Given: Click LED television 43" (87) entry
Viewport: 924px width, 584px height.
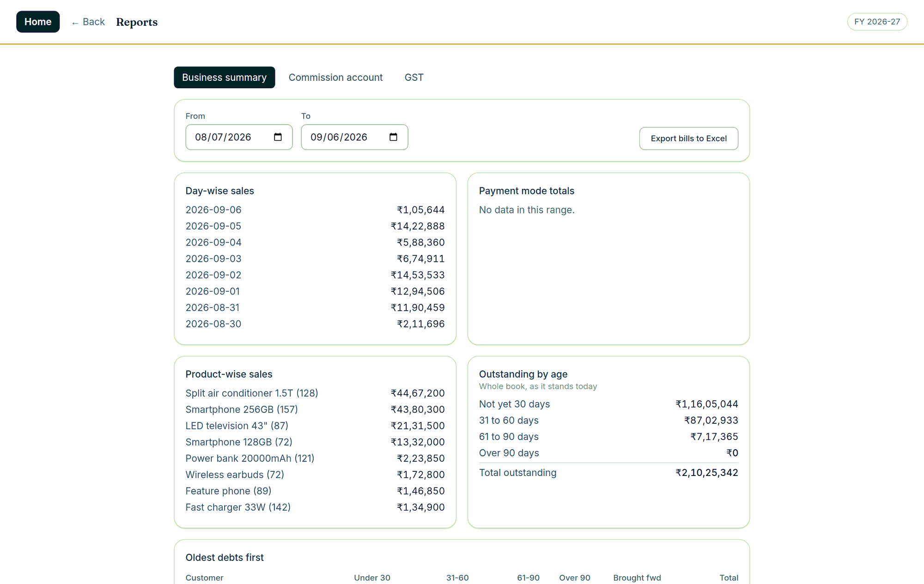Looking at the screenshot, I should click(x=237, y=426).
